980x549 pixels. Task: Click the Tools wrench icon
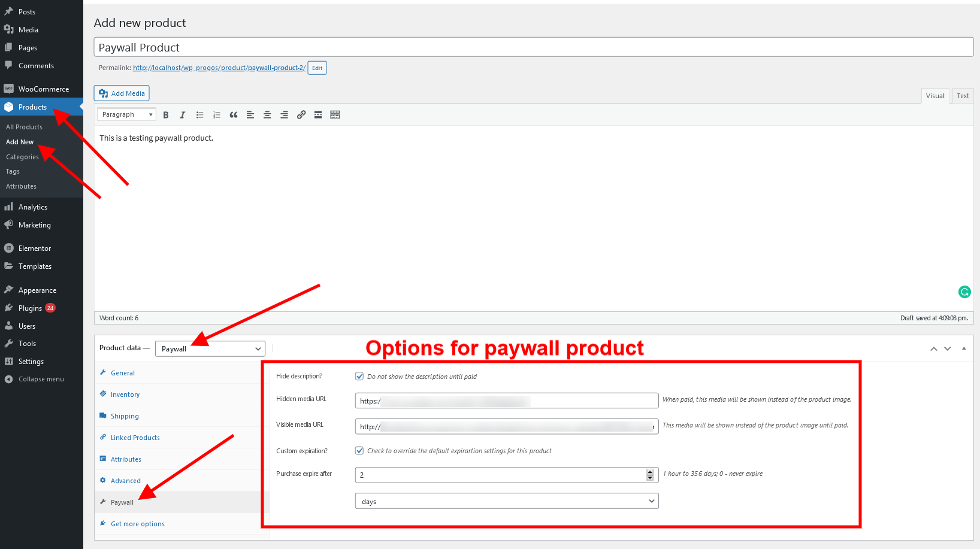pos(8,343)
